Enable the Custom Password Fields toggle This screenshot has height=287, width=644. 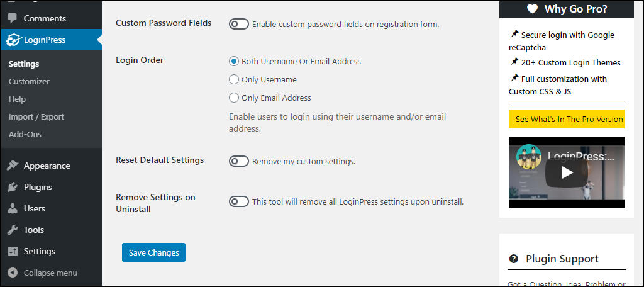(239, 24)
